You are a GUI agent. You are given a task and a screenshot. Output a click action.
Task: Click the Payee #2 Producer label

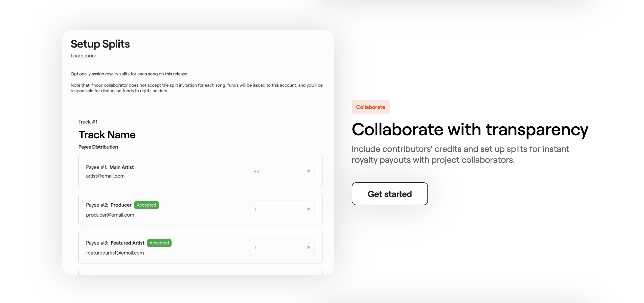click(109, 205)
